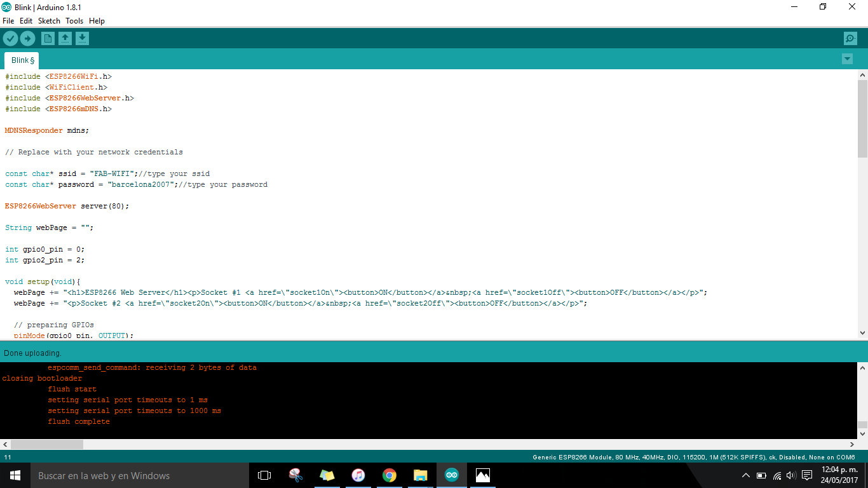Click the volume speaker tray icon
The image size is (868, 488).
[x=791, y=475]
